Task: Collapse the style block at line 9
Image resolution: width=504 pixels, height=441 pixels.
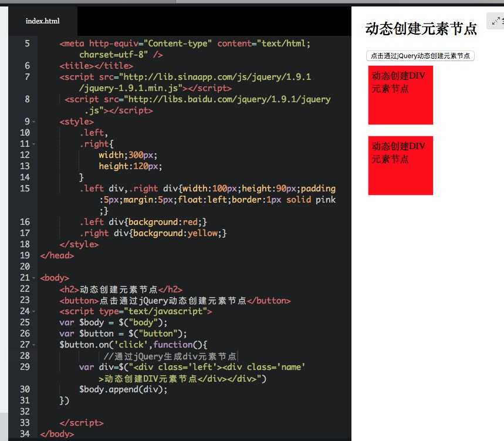Action: (34, 122)
